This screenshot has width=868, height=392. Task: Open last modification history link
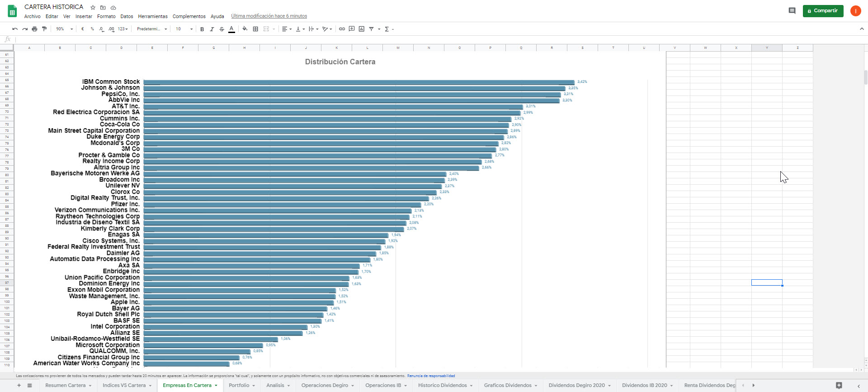[269, 16]
